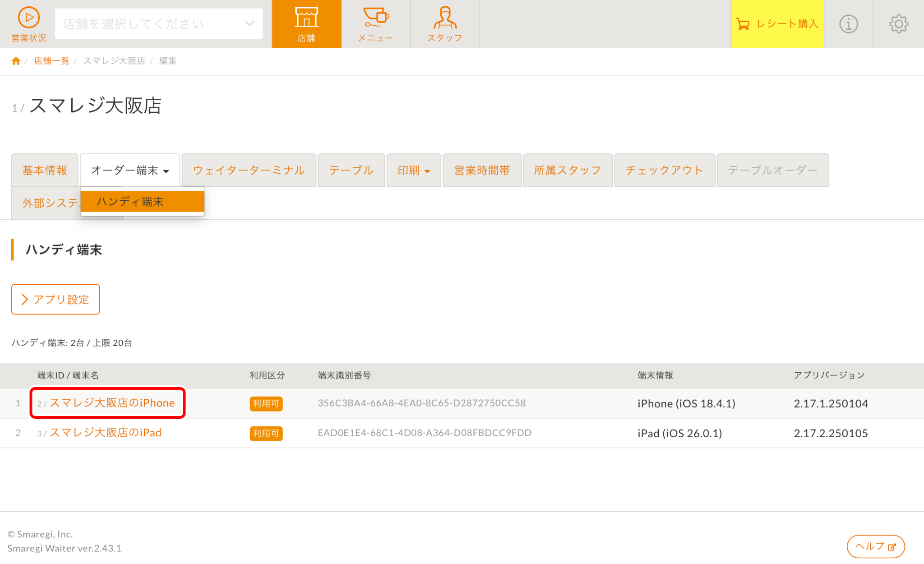Viewport: 924px width, 564px height.
Task: Open the settings gear icon
Action: (x=898, y=24)
